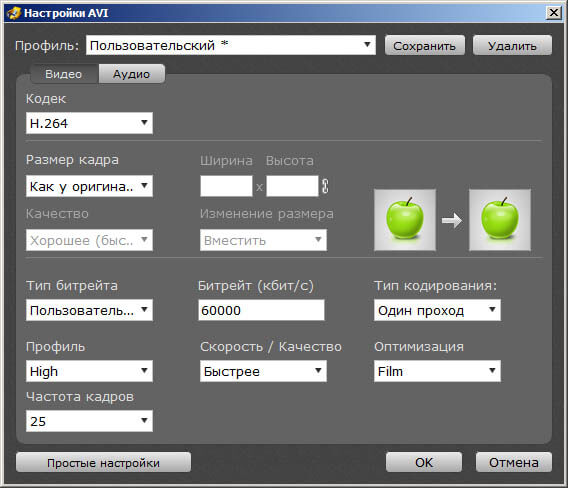568x488 pixels.
Task: Click the resized apple preview image
Action: 500,220
